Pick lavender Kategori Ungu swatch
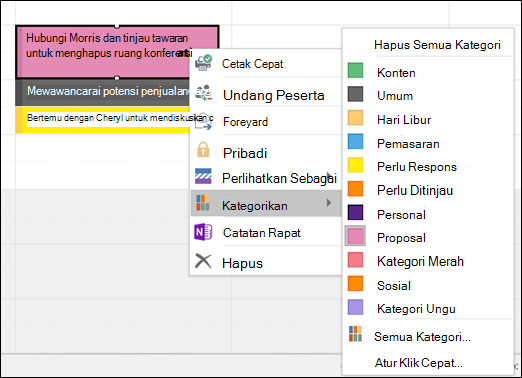This screenshot has width=522, height=378. point(355,307)
